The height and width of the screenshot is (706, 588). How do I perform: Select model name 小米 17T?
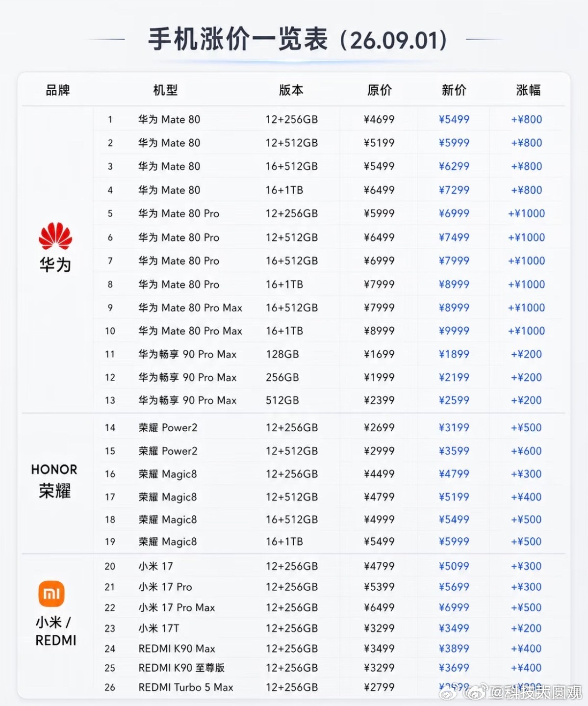pyautogui.click(x=159, y=628)
